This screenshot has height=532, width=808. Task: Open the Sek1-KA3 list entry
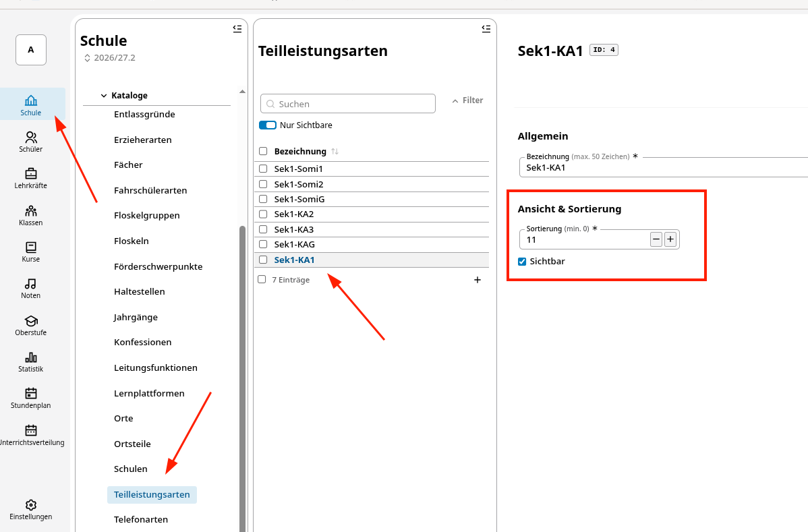point(372,229)
